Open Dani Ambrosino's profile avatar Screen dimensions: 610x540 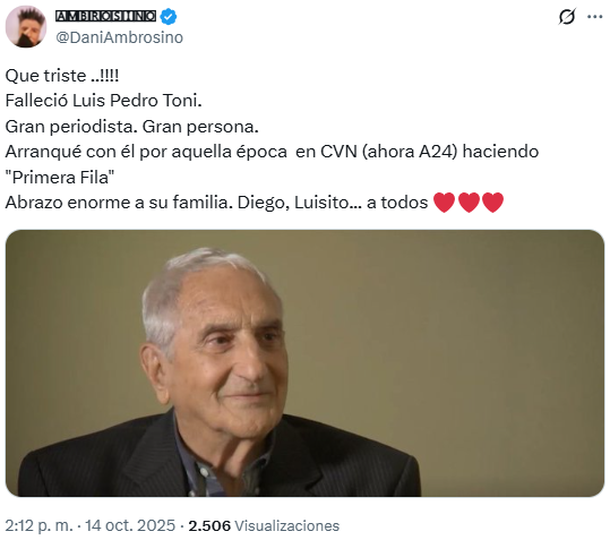click(26, 26)
